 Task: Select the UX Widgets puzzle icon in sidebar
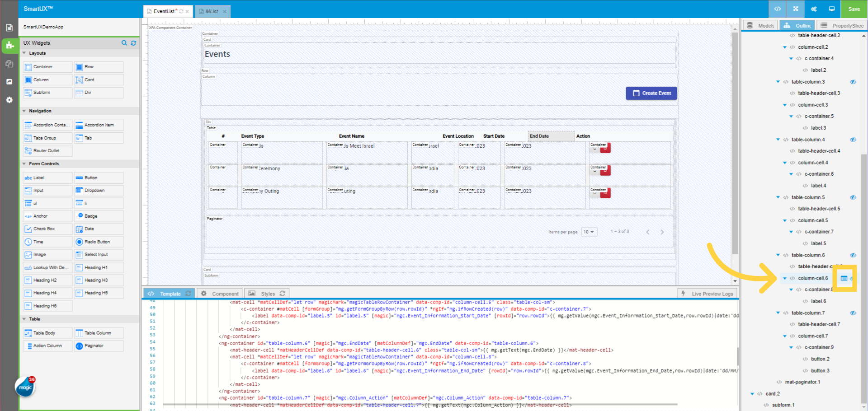9,46
